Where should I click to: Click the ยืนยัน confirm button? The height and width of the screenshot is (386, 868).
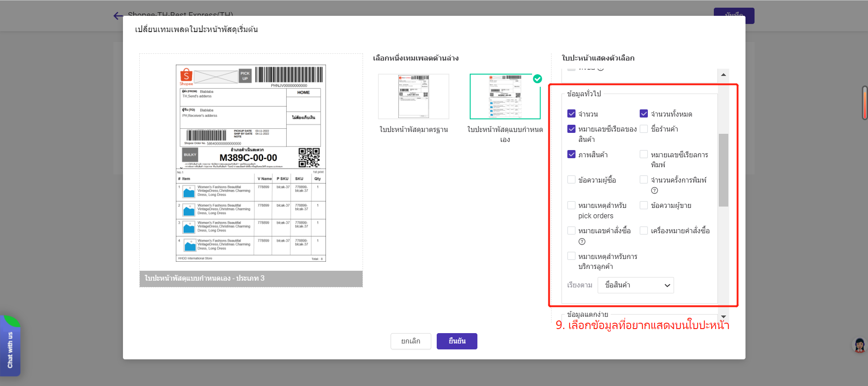pos(457,341)
